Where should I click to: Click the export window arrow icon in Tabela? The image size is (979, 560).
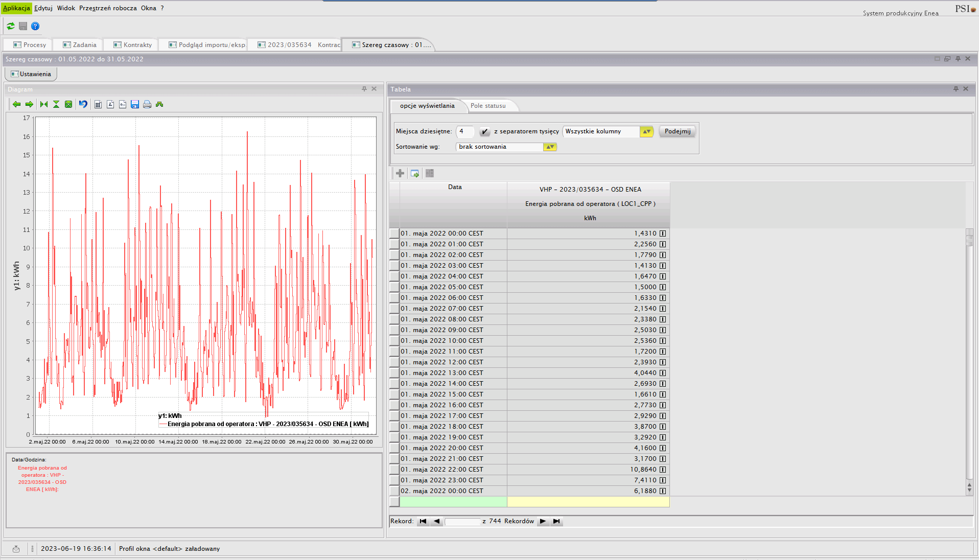415,173
